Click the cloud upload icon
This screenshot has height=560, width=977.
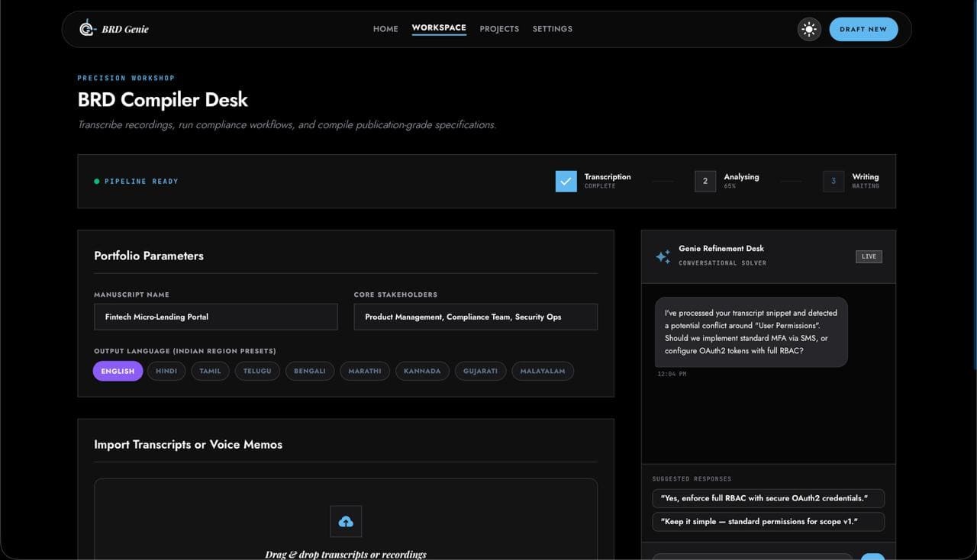click(x=346, y=521)
